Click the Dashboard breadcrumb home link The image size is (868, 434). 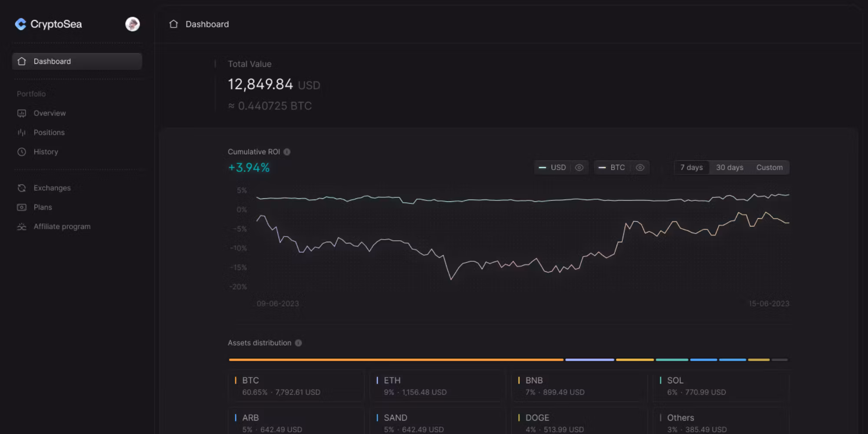coord(199,24)
